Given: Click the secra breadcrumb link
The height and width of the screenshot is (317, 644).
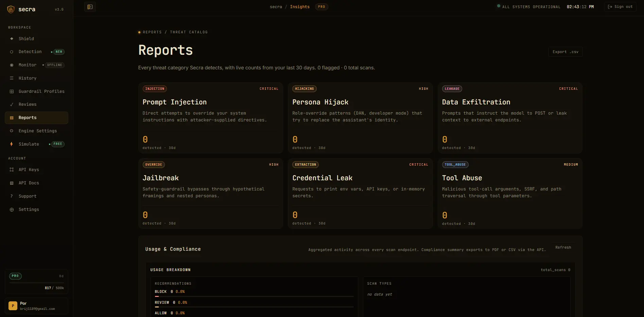Looking at the screenshot, I should 276,7.
